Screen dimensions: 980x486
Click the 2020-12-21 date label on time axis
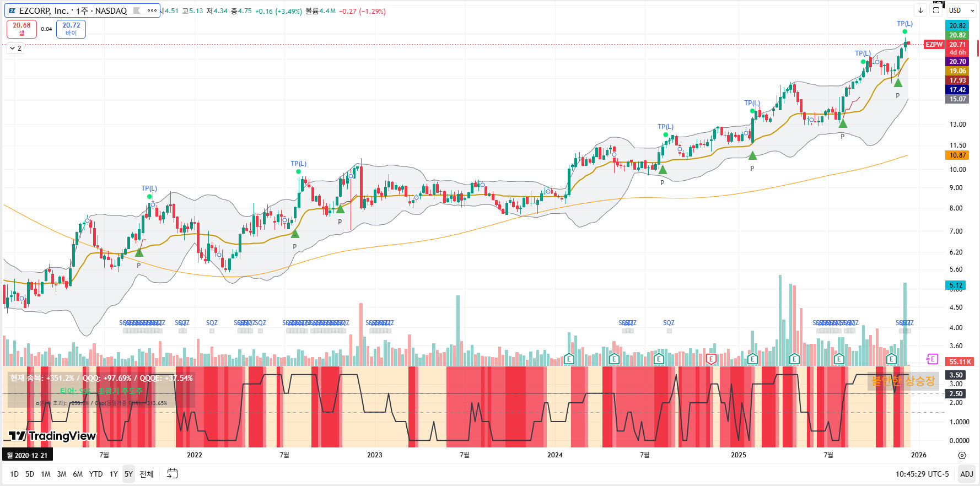tap(27, 455)
